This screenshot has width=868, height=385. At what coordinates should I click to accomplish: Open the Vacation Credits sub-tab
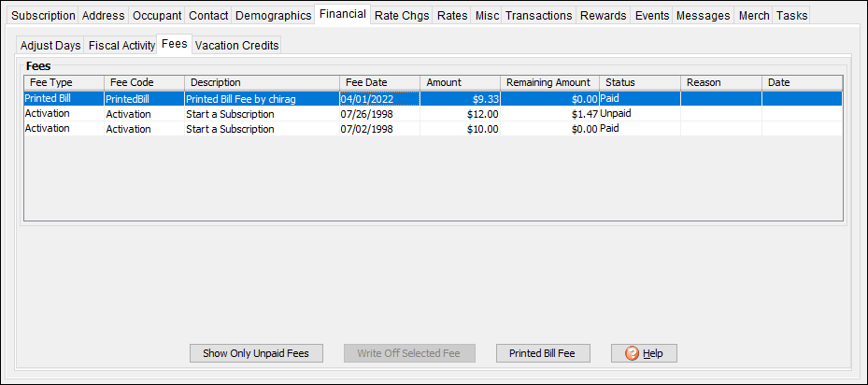[236, 45]
